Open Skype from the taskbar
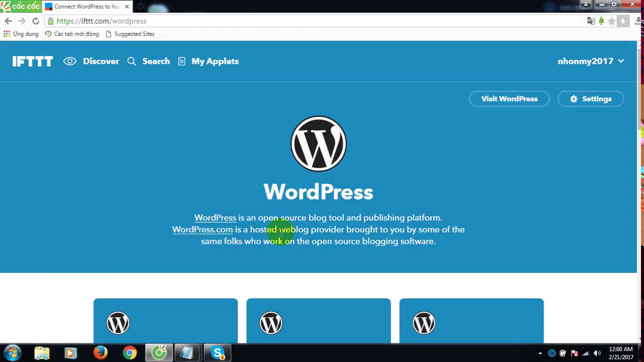644x362 pixels. [x=218, y=353]
